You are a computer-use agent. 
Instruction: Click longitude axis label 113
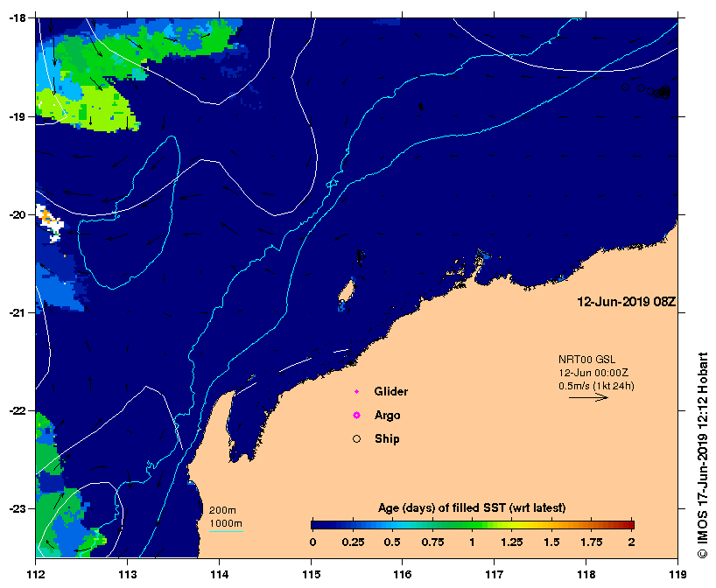click(128, 574)
